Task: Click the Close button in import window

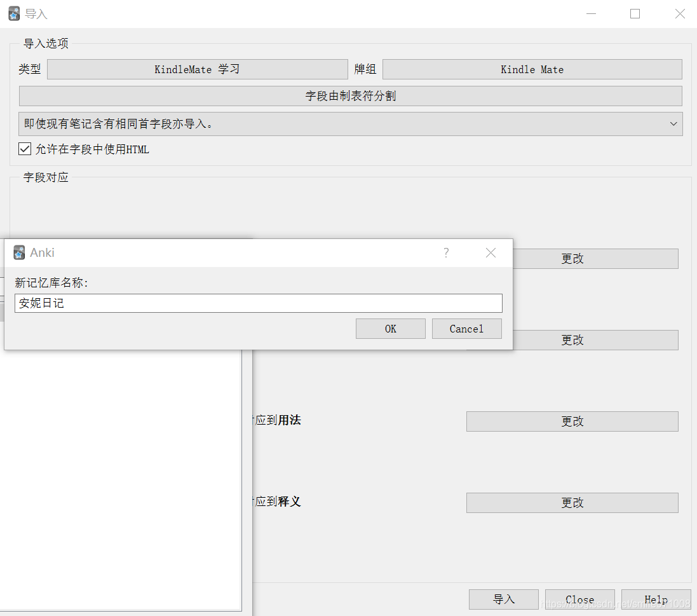Action: pyautogui.click(x=579, y=599)
